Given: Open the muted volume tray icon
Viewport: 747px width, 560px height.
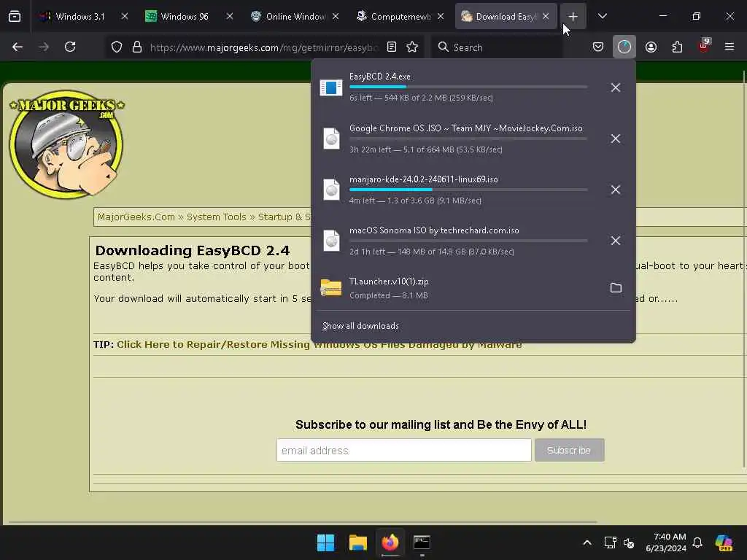Looking at the screenshot, I should (x=629, y=542).
